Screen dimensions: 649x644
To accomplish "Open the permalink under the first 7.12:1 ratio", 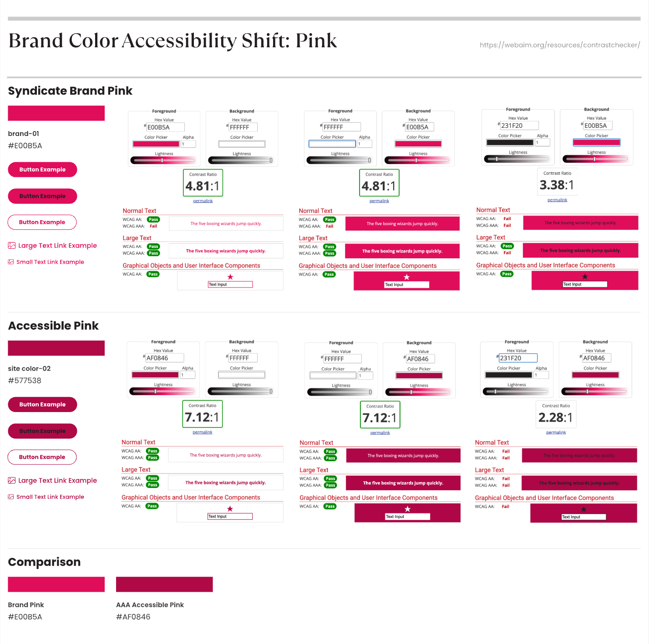I will [203, 432].
